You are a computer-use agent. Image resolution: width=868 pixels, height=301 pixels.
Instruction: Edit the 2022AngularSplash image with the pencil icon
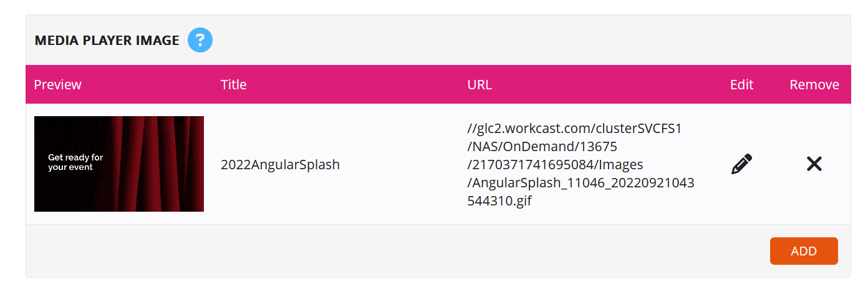click(741, 164)
